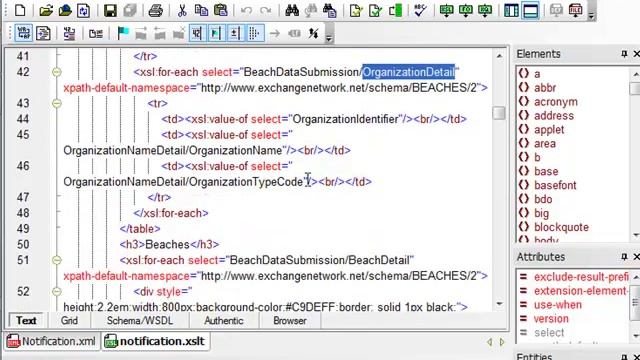Switch to the Schema/WSDL view tab
640x360 pixels.
tap(140, 320)
